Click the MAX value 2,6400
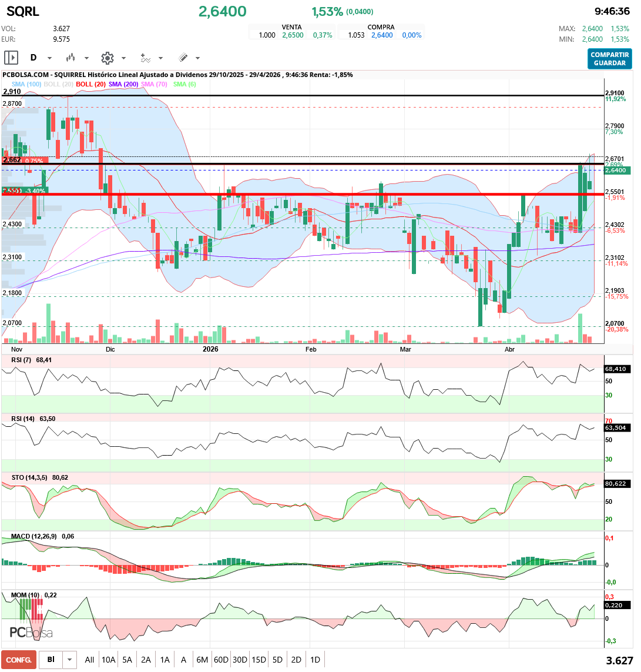This screenshot has height=672, width=641. [592, 29]
